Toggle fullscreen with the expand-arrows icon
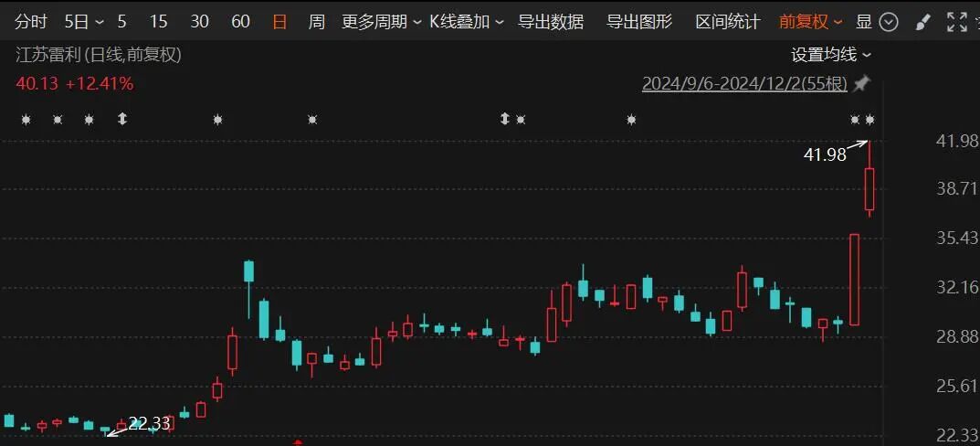This screenshot has width=980, height=446. (x=957, y=23)
